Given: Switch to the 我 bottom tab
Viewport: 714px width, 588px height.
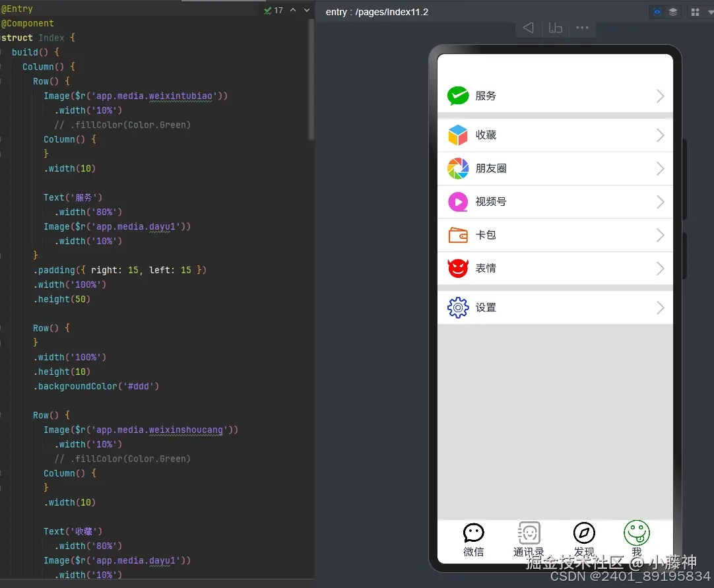Looking at the screenshot, I should [637, 539].
